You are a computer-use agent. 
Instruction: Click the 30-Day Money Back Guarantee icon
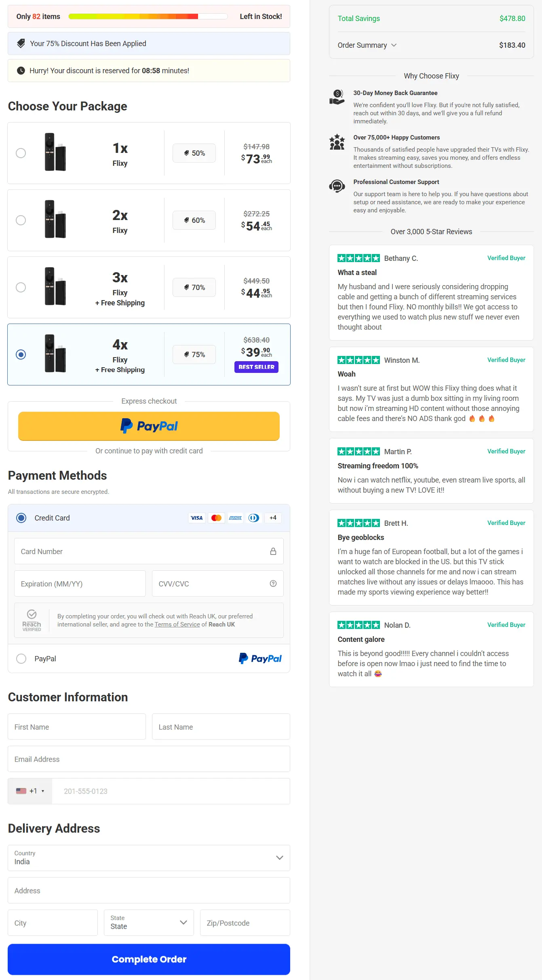tap(336, 97)
